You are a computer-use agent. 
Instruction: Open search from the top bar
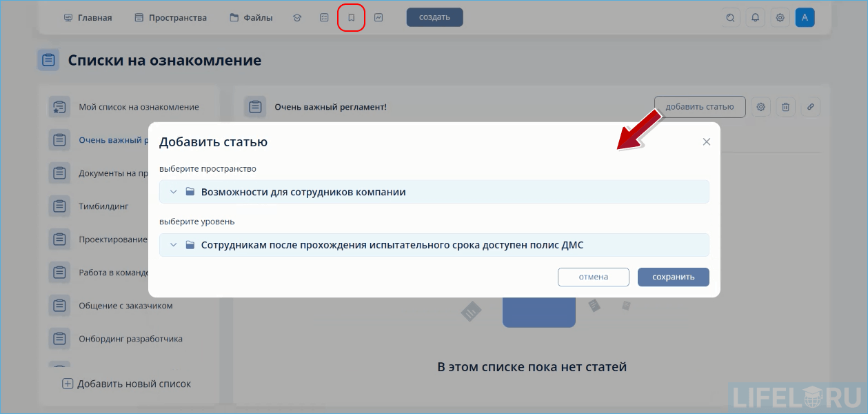pyautogui.click(x=730, y=17)
